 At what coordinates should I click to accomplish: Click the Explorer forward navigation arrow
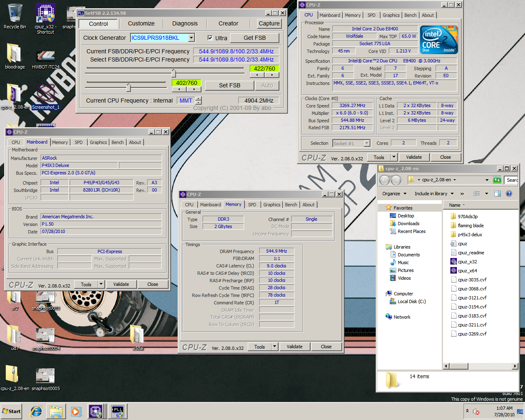click(x=396, y=180)
